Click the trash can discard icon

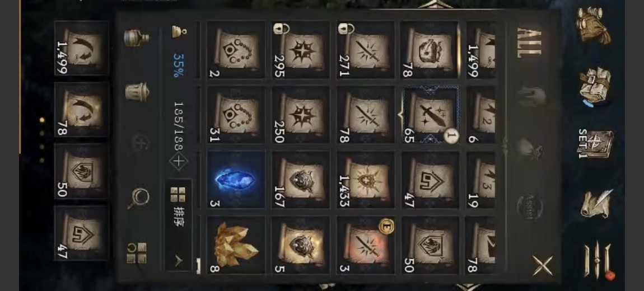pos(137,91)
